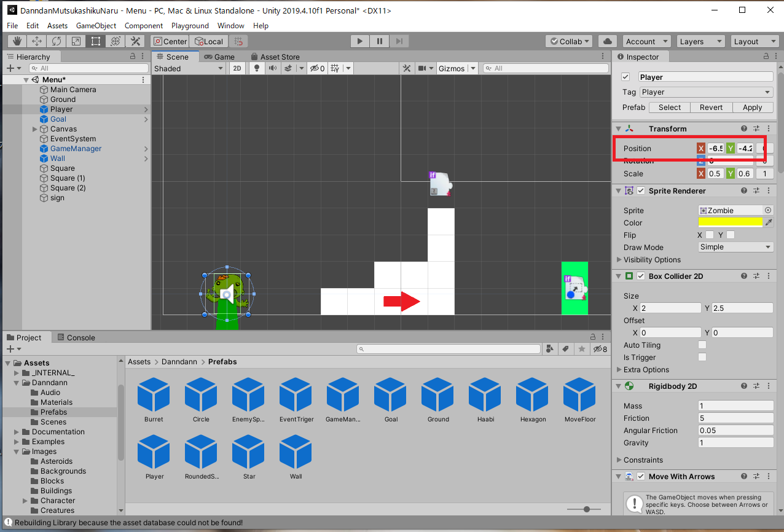
Task: Click the prefab Apply button
Action: [x=752, y=107]
